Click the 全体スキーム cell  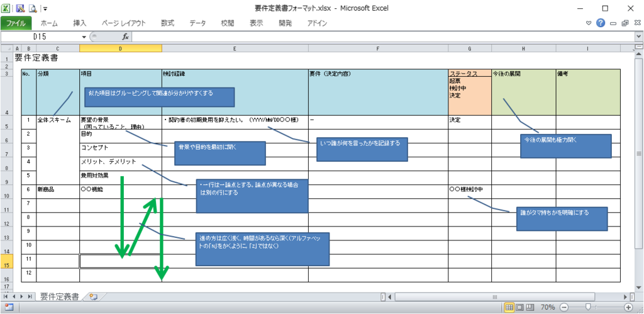click(x=57, y=150)
